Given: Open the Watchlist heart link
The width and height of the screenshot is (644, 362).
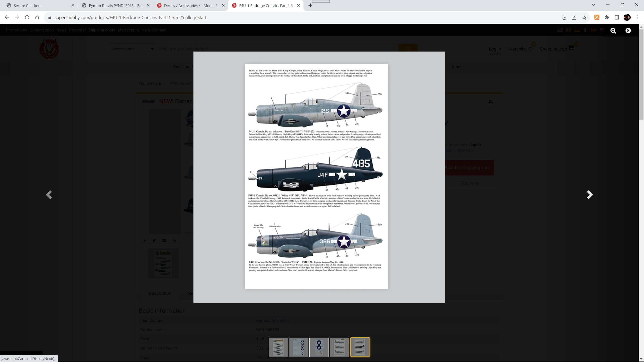Looking at the screenshot, I should 520,49.
